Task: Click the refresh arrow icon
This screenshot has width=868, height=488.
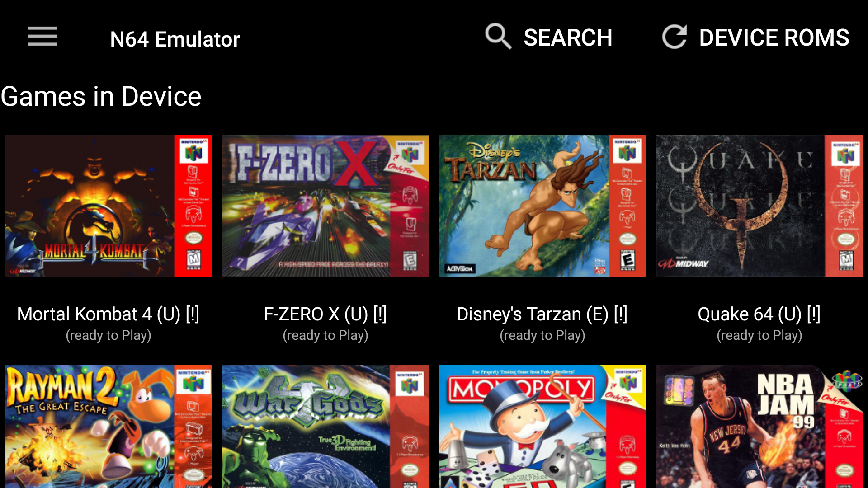Action: coord(675,37)
